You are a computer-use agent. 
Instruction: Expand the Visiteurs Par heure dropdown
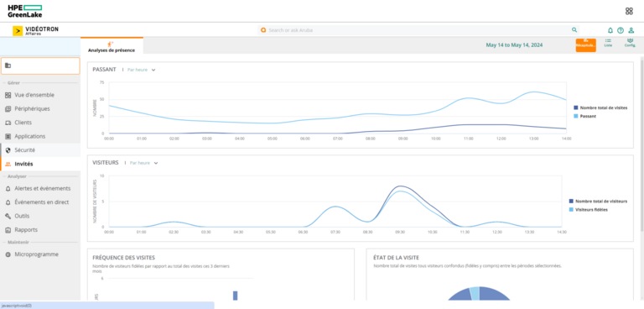[143, 163]
